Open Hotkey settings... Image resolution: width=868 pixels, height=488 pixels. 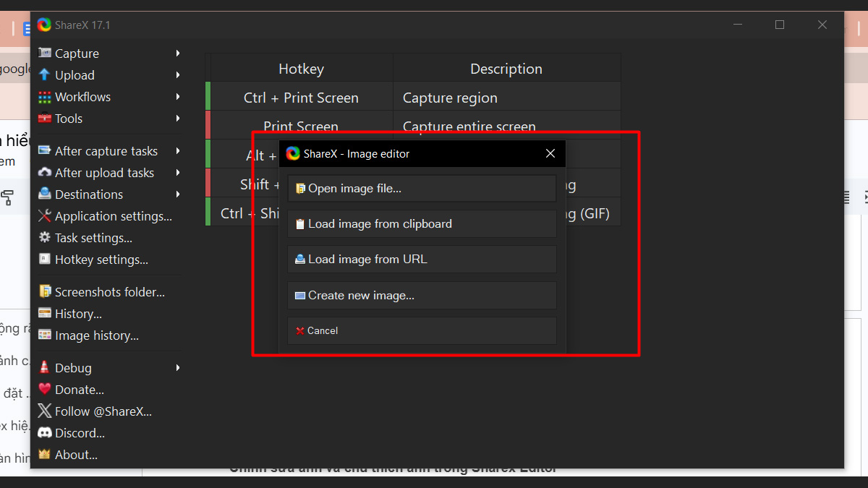pos(109,260)
